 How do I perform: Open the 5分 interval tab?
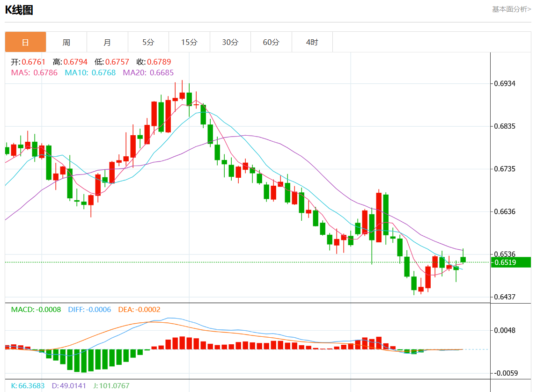(148, 42)
